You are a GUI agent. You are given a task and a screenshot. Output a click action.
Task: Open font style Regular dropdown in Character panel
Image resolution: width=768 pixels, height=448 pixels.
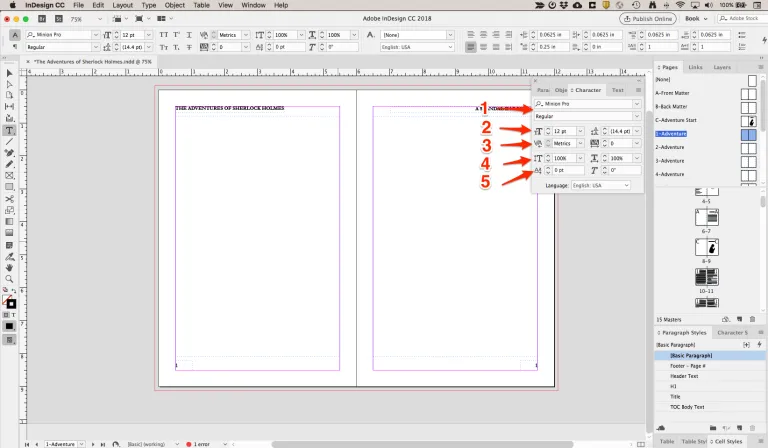(637, 117)
